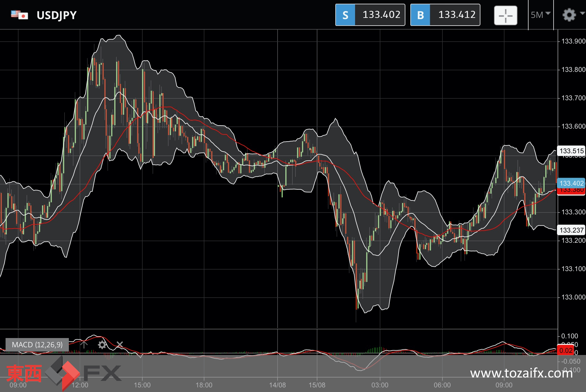Screen dimensions: 586x392
Task: Click the blue S sell icon
Action: pos(345,15)
